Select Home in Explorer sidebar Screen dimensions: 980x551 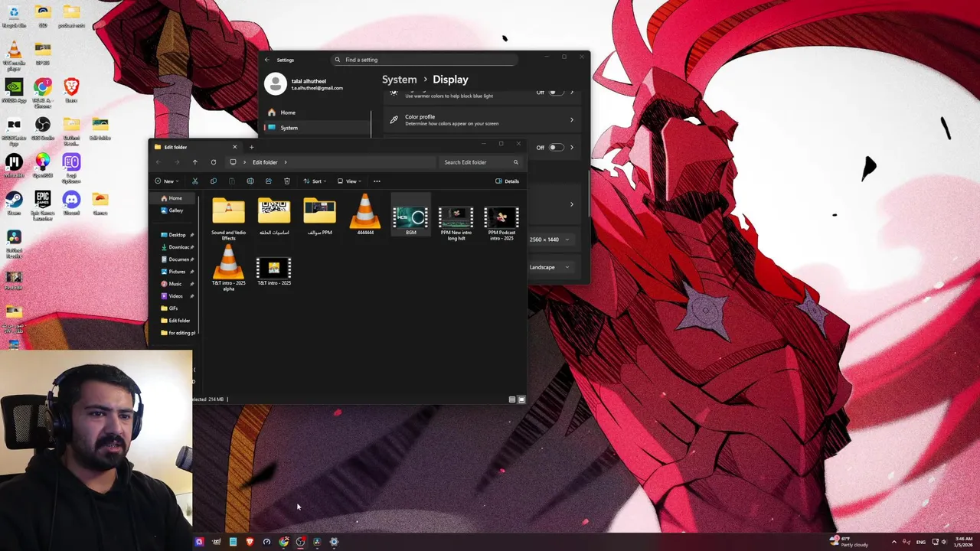(x=171, y=198)
